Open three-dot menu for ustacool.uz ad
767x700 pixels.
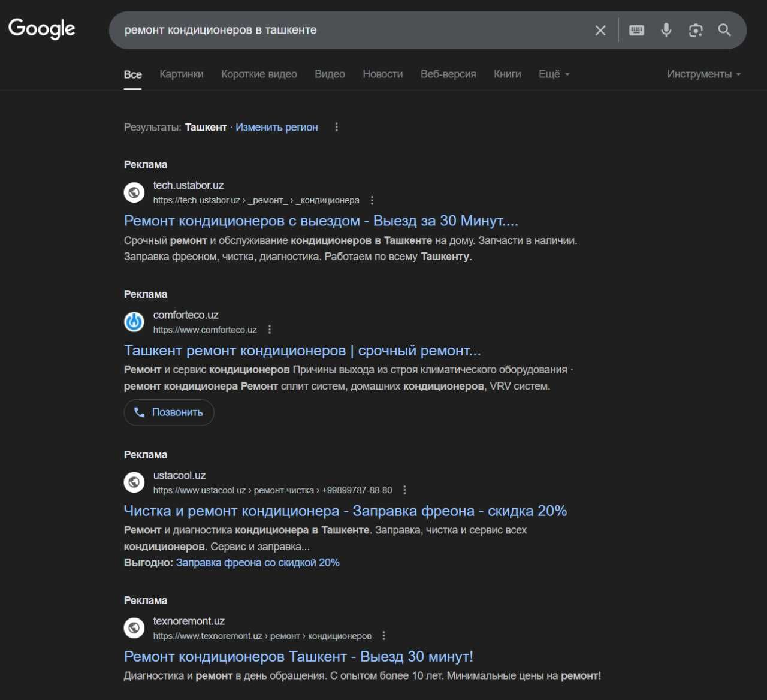pyautogui.click(x=404, y=490)
